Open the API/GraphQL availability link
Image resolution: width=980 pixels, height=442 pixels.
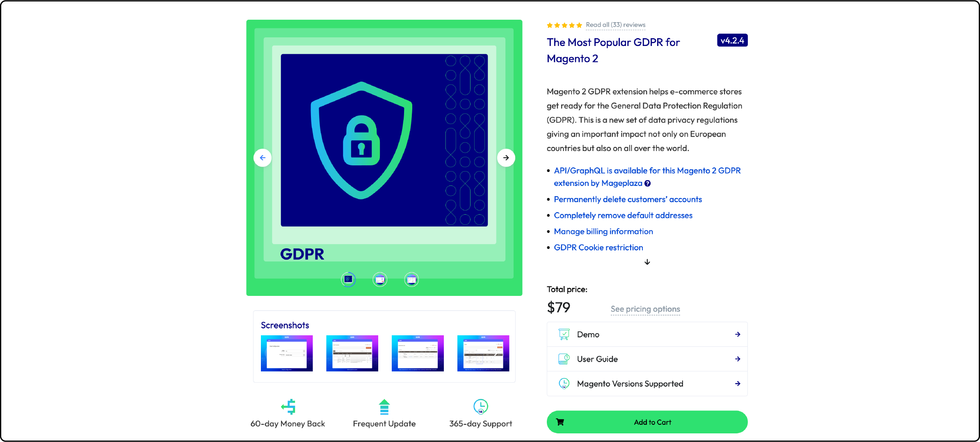click(647, 177)
